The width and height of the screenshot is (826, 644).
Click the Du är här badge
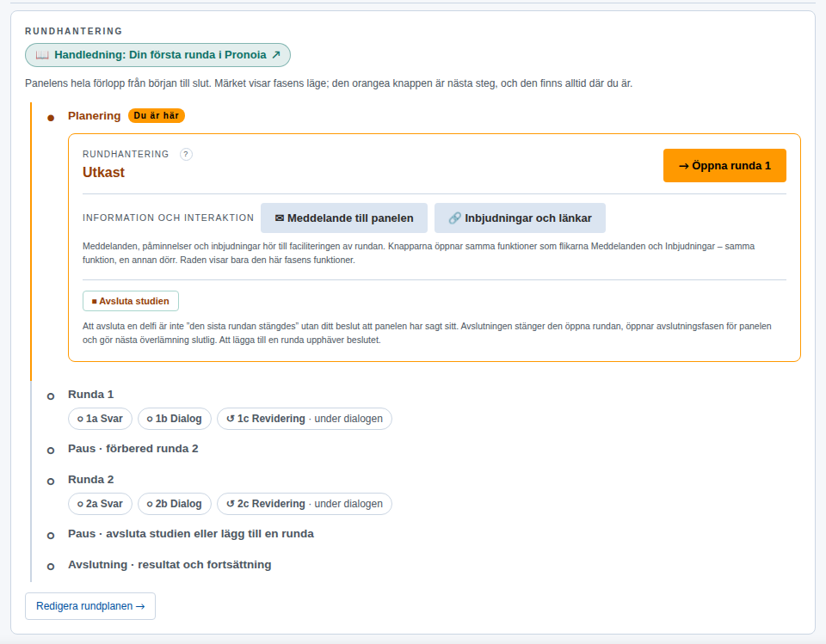click(157, 116)
